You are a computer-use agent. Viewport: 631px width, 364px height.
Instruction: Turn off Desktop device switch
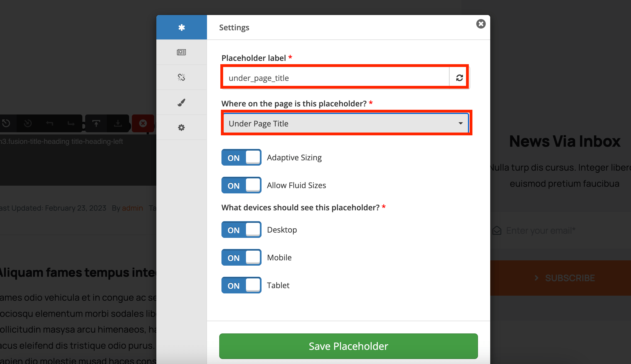241,230
